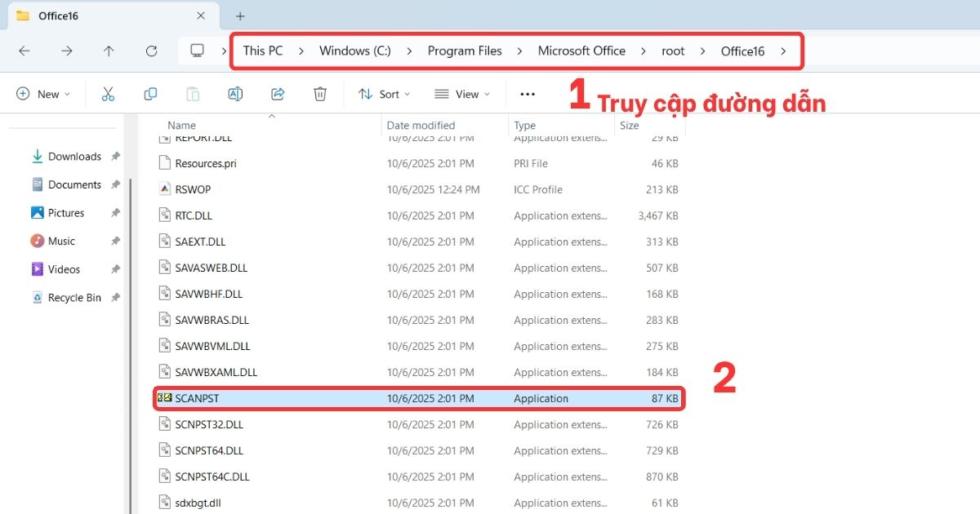Click the Delete trash icon
This screenshot has width=980, height=514.
(x=320, y=94)
